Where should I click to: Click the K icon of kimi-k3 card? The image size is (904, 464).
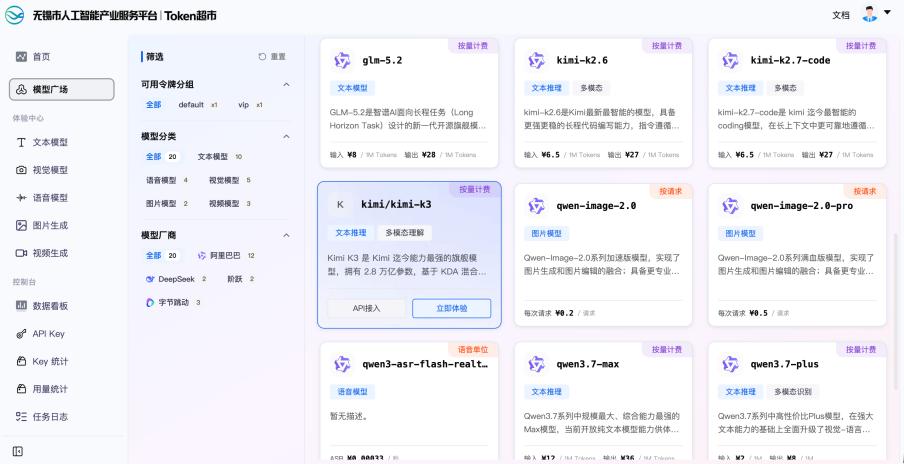340,204
